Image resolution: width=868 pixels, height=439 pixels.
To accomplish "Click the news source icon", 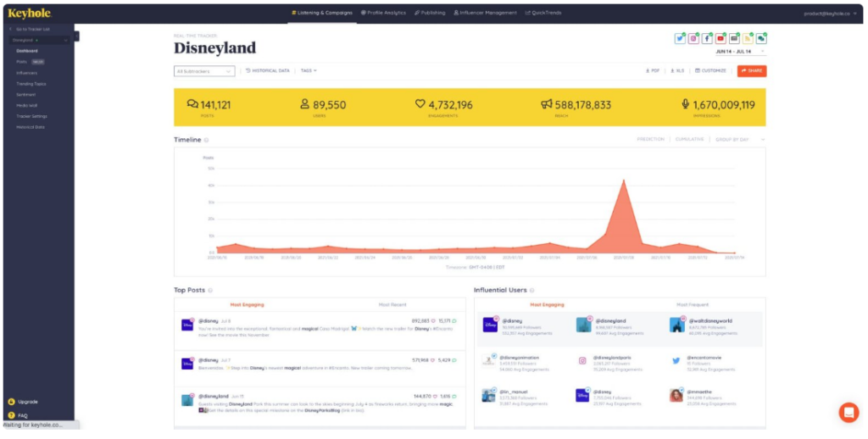I will [x=734, y=39].
